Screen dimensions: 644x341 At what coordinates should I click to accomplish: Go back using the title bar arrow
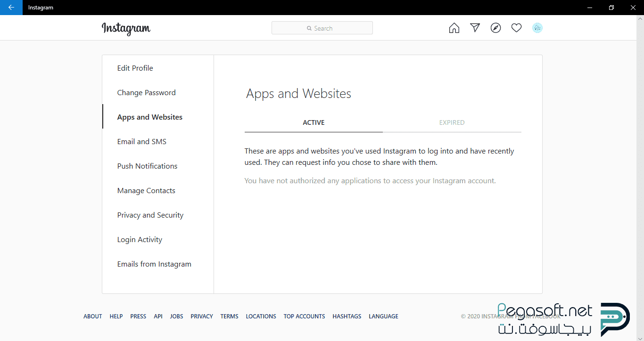11,8
